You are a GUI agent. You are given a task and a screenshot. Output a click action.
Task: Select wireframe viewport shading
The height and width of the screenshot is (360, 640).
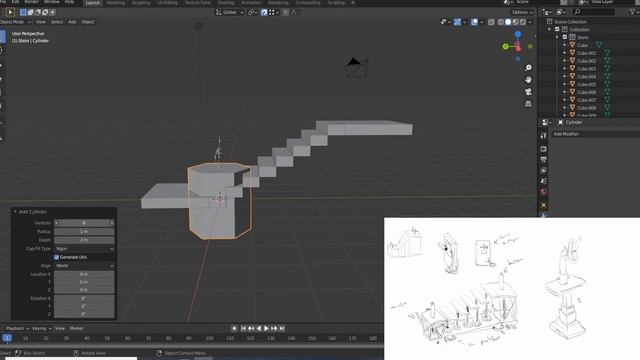coord(501,22)
